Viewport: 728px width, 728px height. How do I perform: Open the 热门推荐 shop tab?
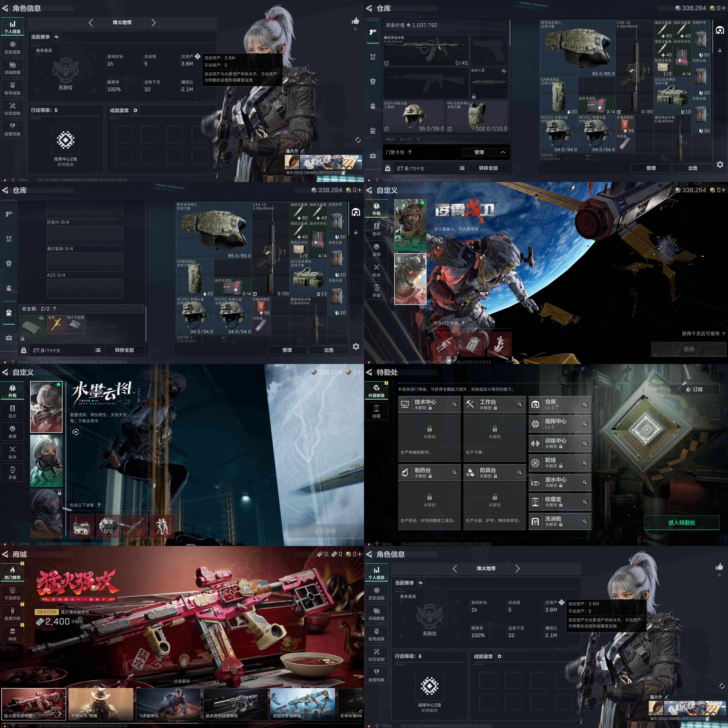(x=12, y=573)
